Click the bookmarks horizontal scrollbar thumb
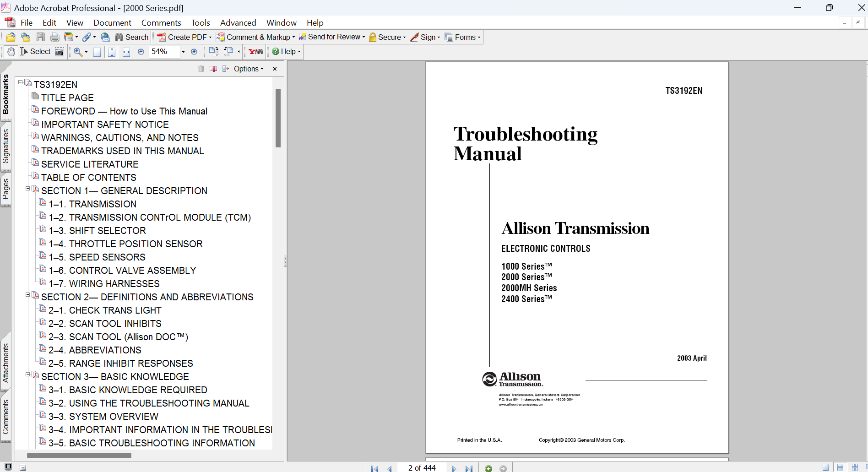 [x=79, y=455]
